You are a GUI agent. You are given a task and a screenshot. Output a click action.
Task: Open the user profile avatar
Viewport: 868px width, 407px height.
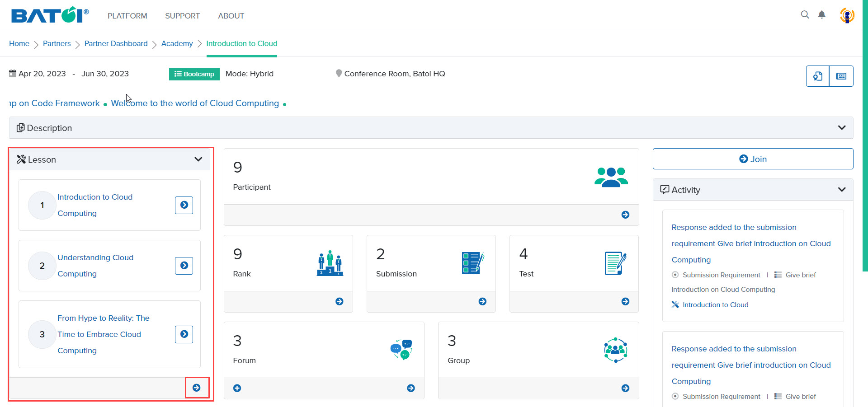tap(847, 15)
